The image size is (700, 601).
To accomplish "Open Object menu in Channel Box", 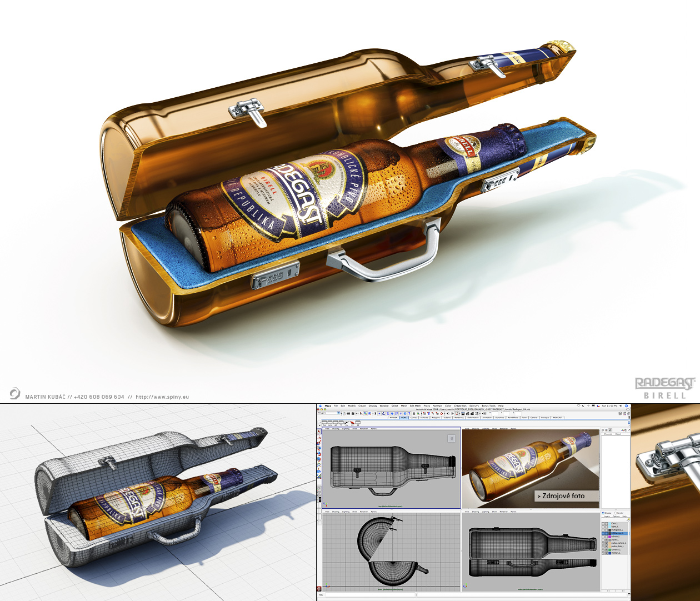I will (618, 434).
